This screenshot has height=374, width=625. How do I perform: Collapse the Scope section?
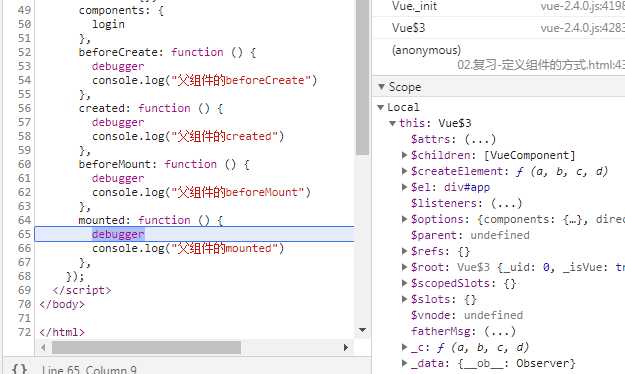(381, 87)
